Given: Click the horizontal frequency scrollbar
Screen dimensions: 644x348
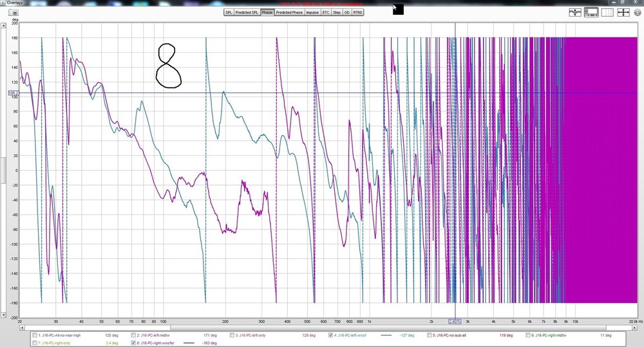Looking at the screenshot, I should click(x=327, y=328).
